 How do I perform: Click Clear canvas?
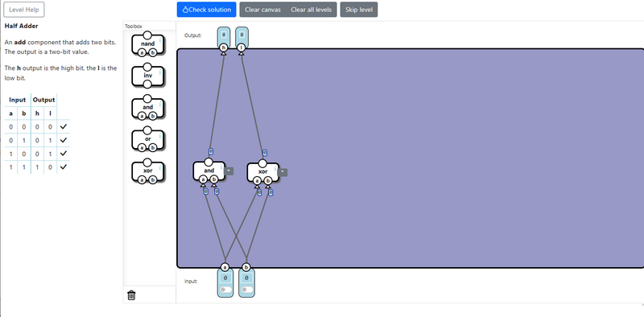[263, 10]
